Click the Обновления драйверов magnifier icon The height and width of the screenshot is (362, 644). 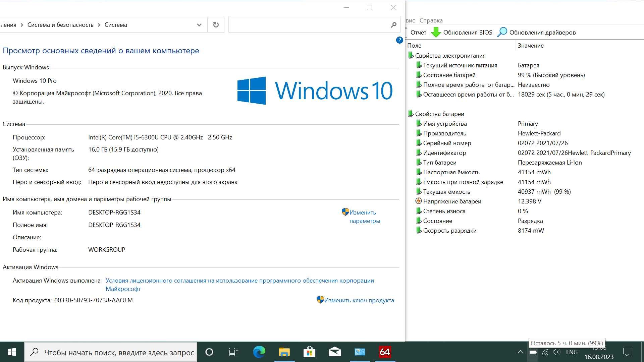[502, 32]
